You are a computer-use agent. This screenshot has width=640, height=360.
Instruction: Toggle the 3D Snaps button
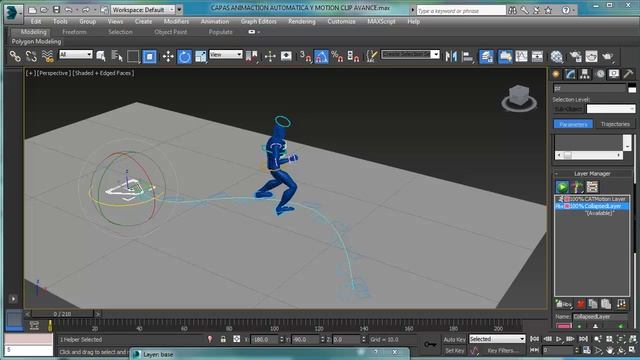pos(306,56)
